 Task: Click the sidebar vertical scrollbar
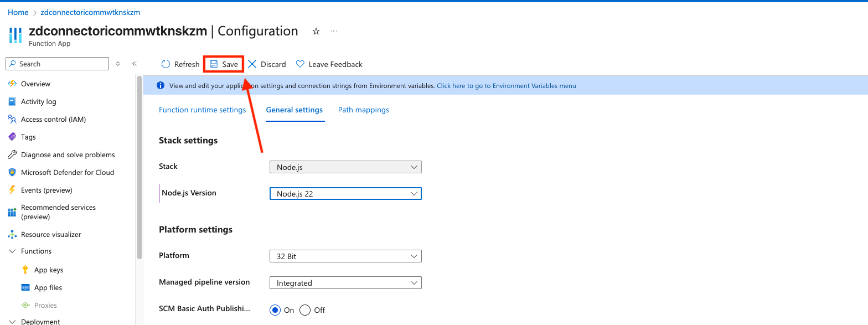coord(139,168)
